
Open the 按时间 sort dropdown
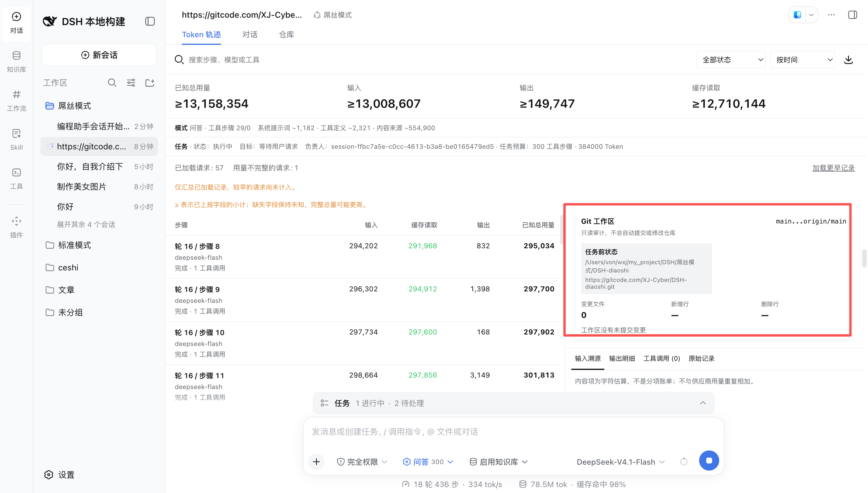(x=802, y=60)
